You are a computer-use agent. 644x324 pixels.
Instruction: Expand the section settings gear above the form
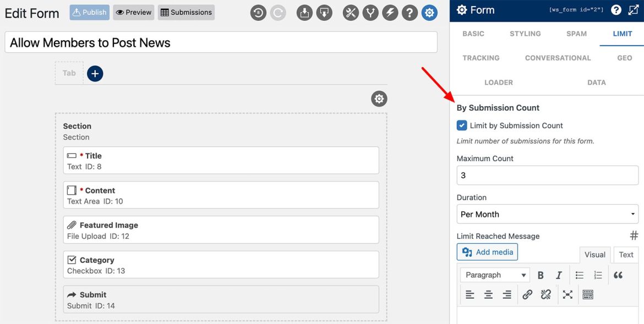(x=379, y=98)
